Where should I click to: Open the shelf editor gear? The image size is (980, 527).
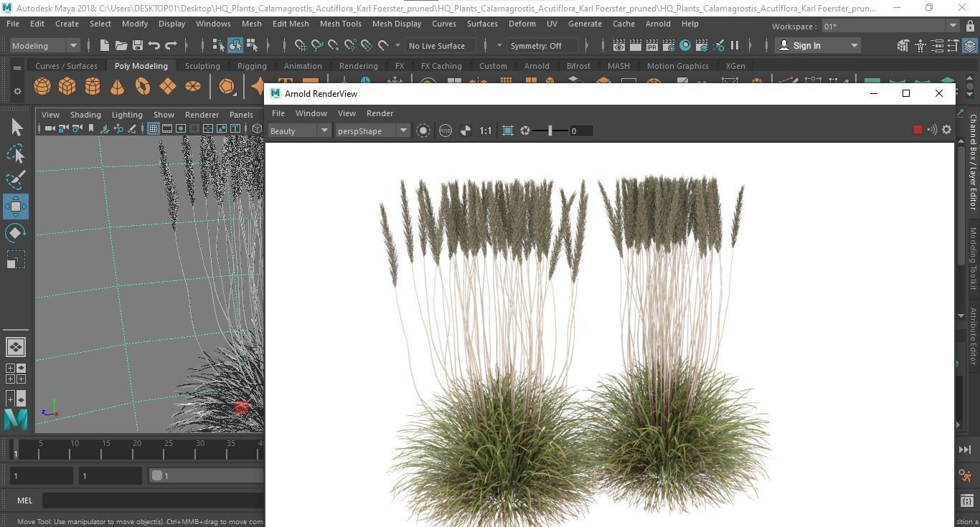click(x=17, y=91)
